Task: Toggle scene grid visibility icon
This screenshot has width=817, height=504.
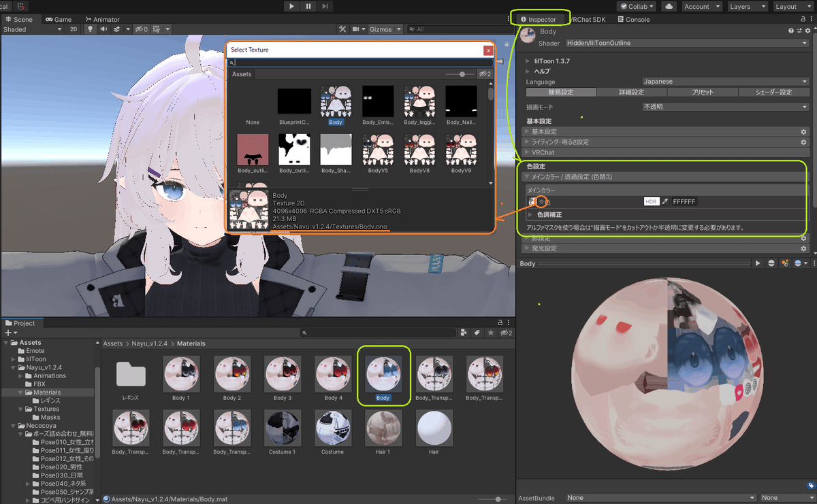Action: pos(157,29)
